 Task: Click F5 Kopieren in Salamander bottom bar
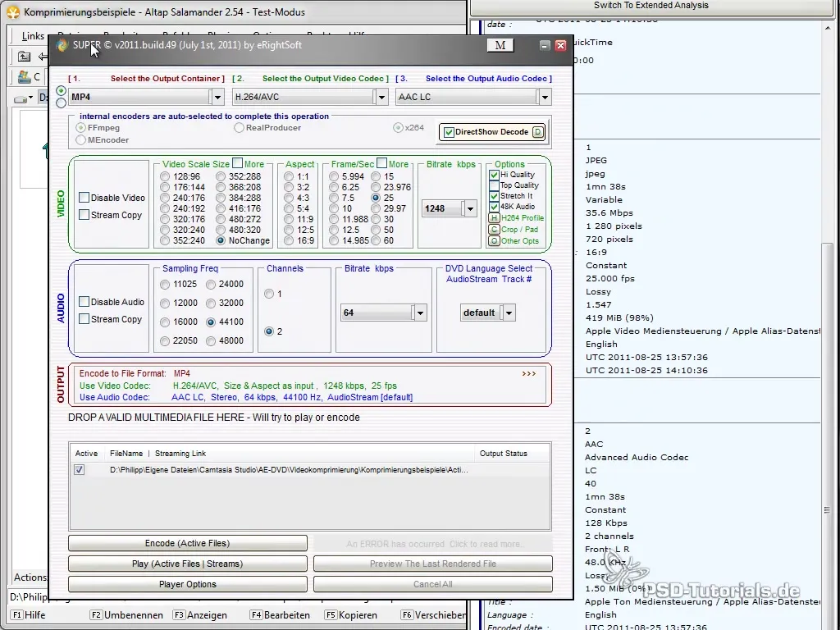coord(351,615)
